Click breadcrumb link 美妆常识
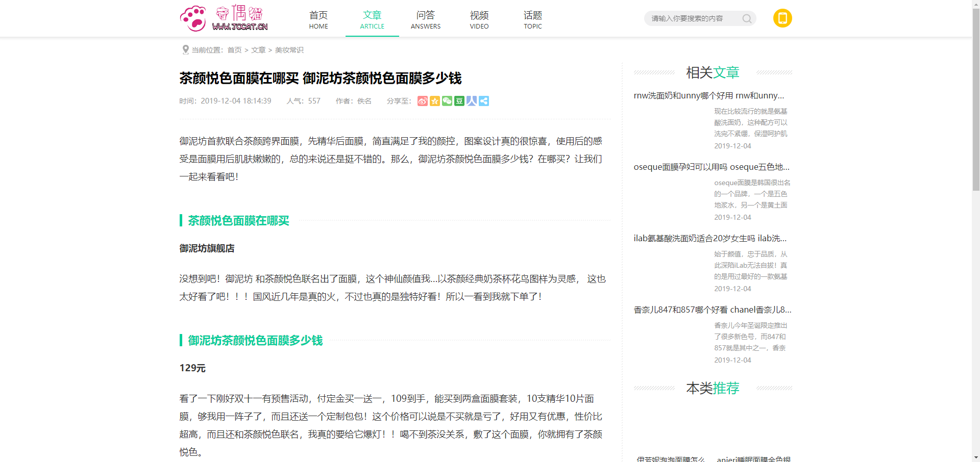 tap(289, 50)
